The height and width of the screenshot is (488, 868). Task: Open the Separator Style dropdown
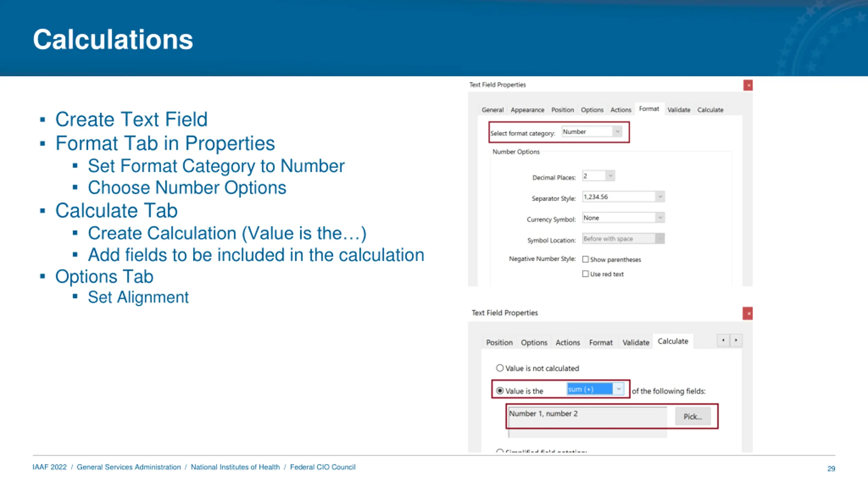coord(623,197)
